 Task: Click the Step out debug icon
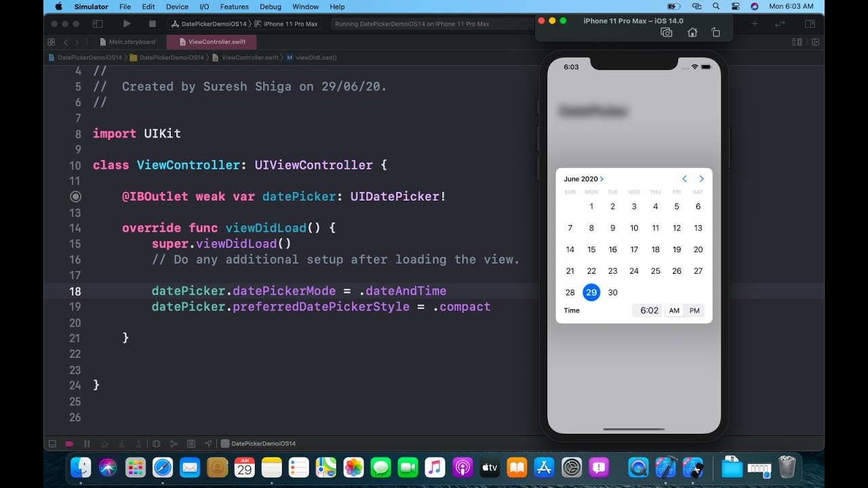click(138, 444)
